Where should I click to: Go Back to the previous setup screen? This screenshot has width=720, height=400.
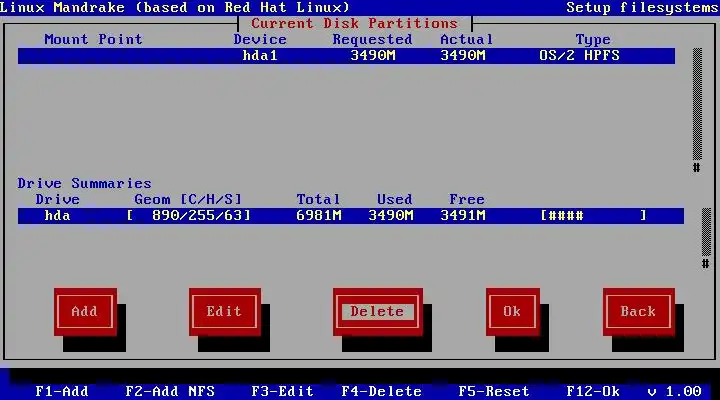(639, 312)
